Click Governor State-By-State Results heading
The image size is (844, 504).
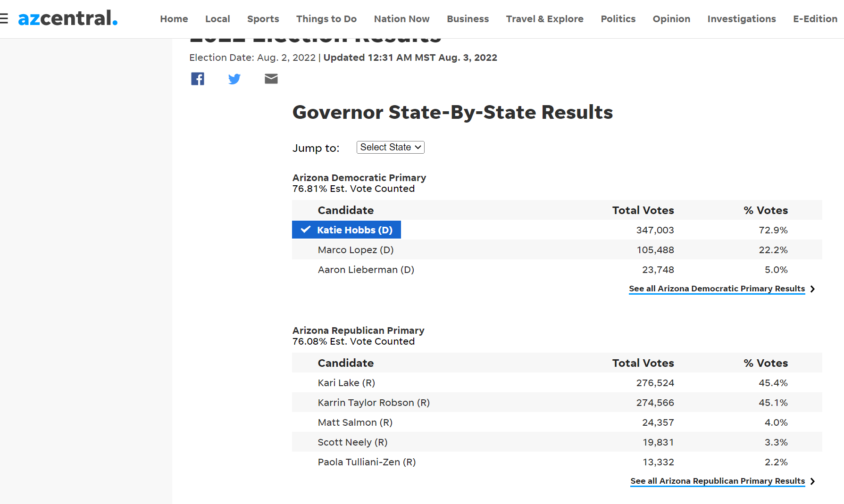[452, 112]
